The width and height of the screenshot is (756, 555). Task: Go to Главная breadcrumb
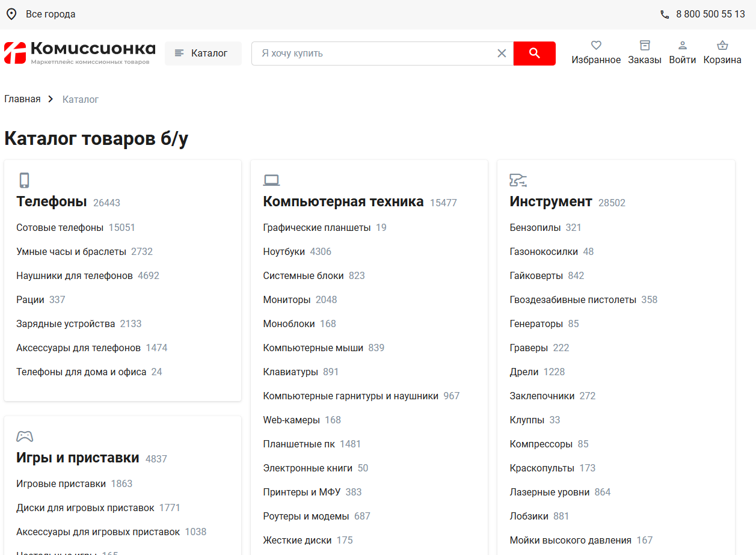(x=22, y=99)
